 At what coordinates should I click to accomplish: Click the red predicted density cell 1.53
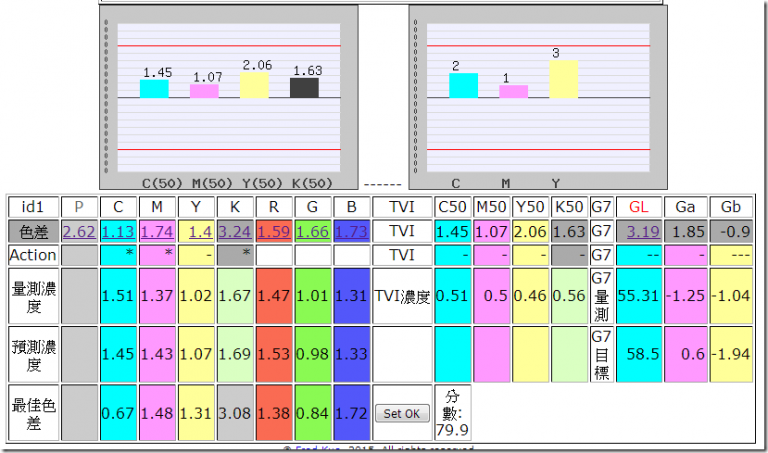(x=274, y=354)
